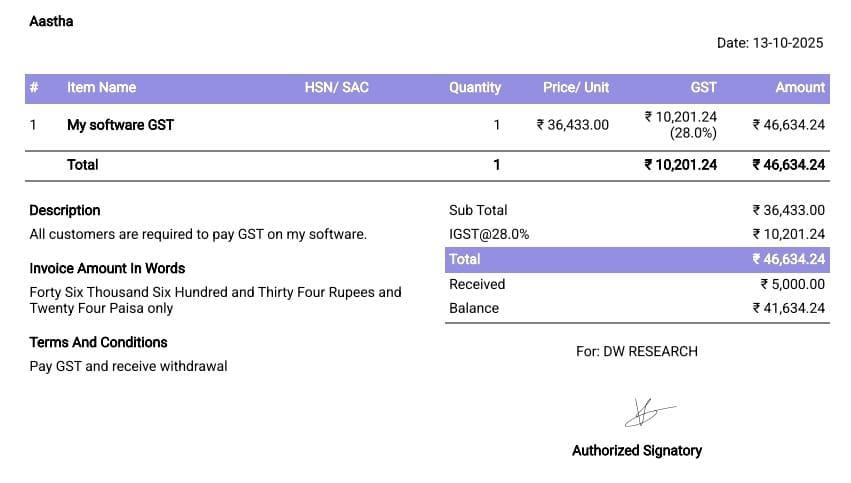Screen dimensions: 851x483
Task: Click the Terms And Conditions heading
Action: (98, 342)
